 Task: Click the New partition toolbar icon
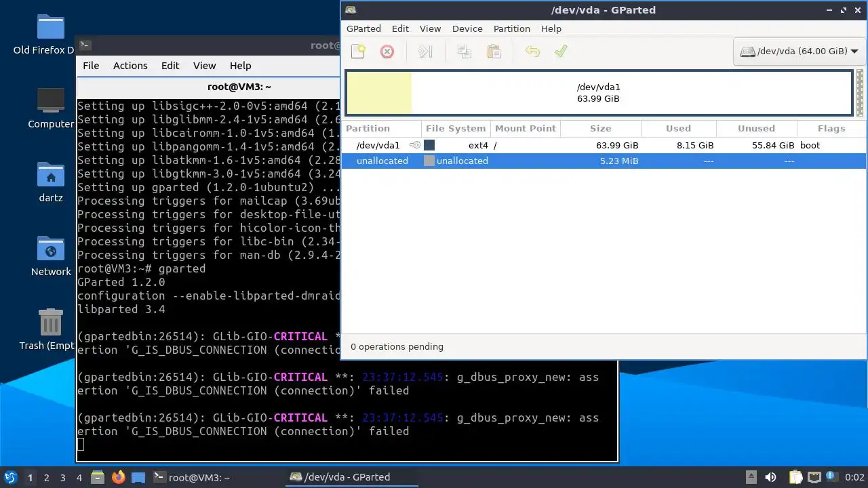pyautogui.click(x=358, y=52)
